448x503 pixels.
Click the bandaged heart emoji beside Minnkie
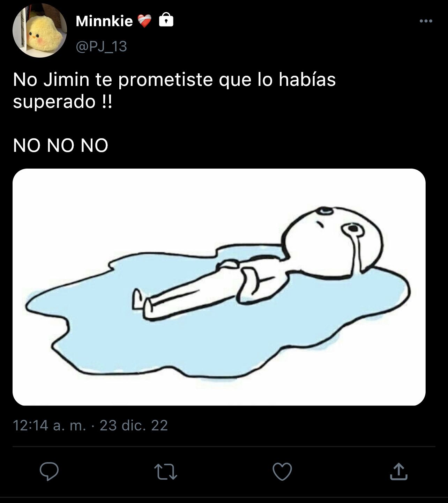click(x=145, y=22)
